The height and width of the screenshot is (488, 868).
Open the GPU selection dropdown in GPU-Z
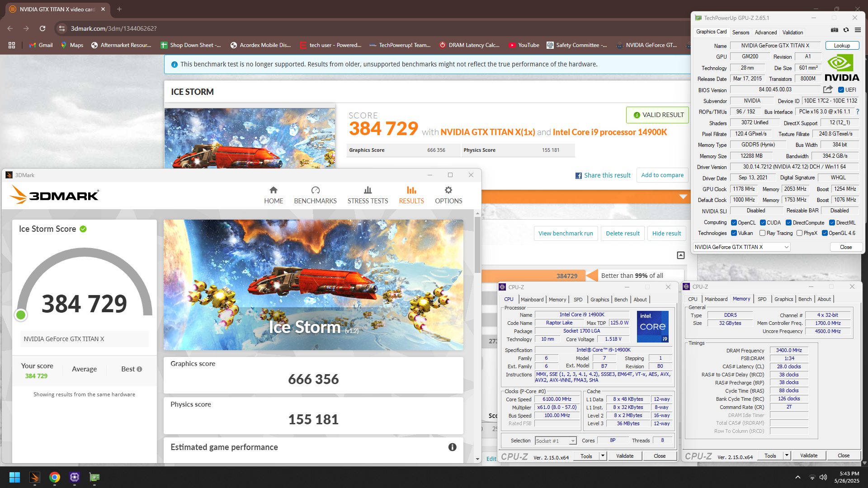pos(742,247)
